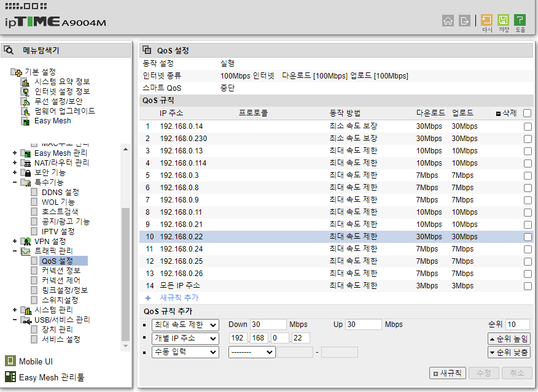Click the Down speed input field
Viewport: 538px width, 392px height.
[x=268, y=325]
